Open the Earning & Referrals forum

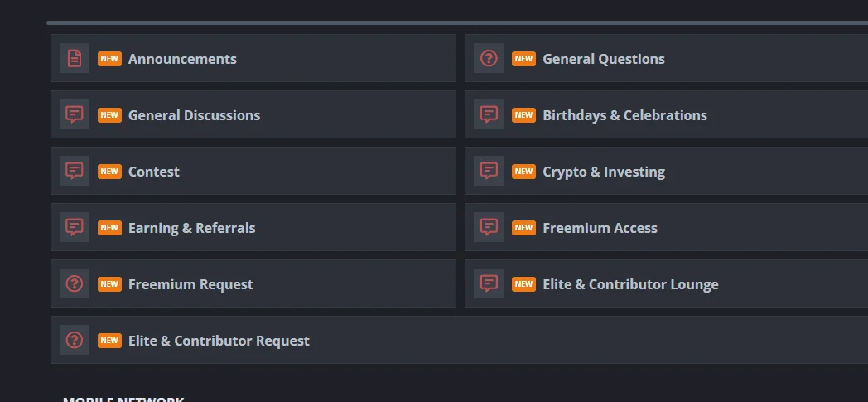191,228
